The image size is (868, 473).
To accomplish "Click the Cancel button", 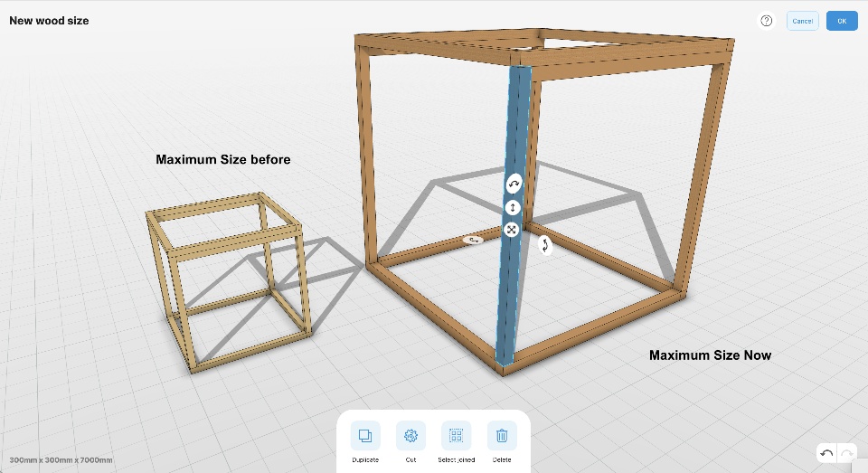I will coord(802,21).
